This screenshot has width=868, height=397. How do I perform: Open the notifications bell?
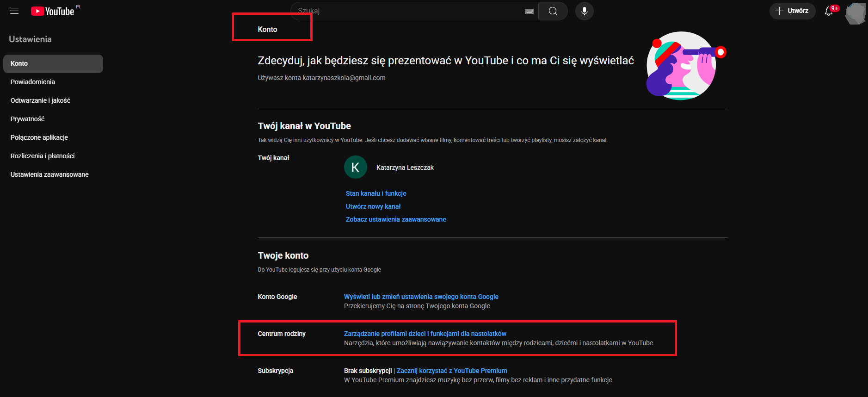click(x=829, y=11)
